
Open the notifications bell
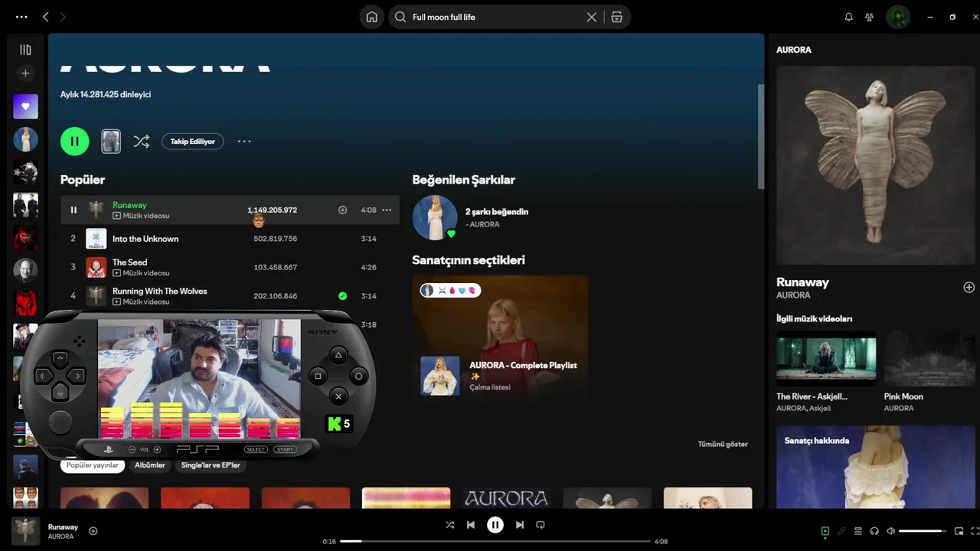tap(848, 17)
